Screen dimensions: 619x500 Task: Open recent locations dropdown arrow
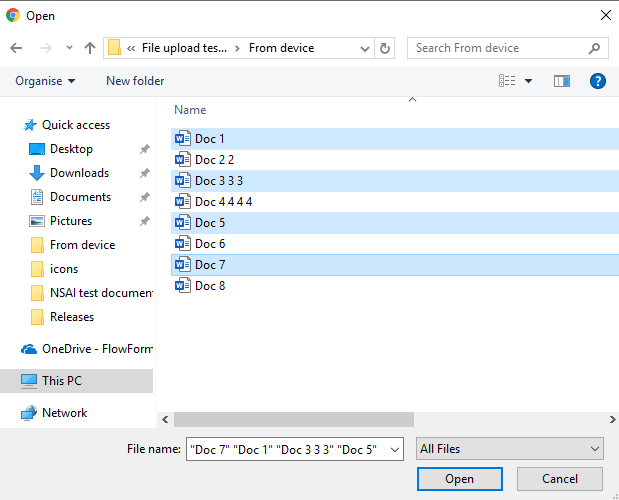[69, 48]
